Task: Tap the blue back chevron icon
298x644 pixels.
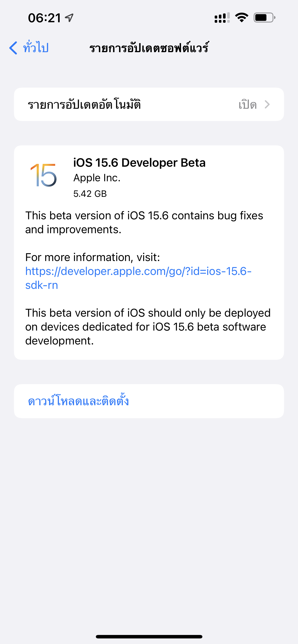Action: pos(13,48)
